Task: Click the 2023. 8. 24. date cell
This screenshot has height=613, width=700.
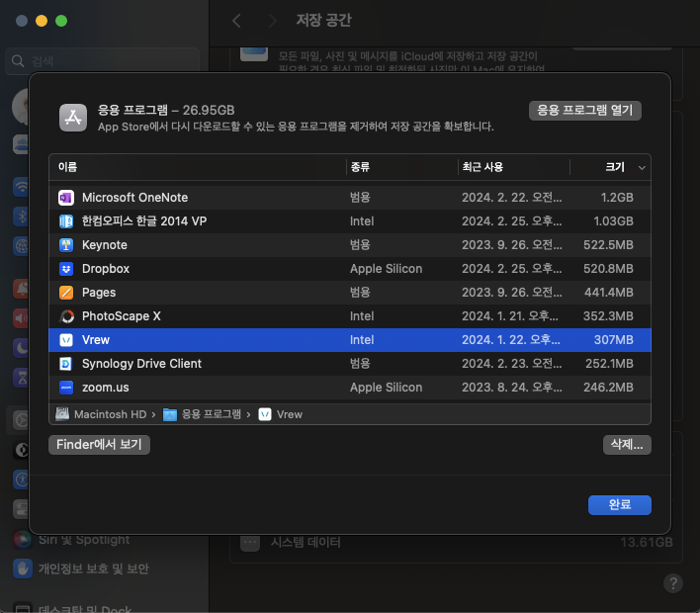Action: (511, 388)
